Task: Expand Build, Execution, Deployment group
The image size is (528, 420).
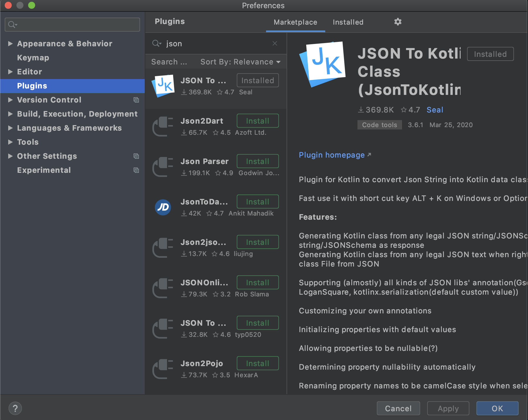Action: 10,114
